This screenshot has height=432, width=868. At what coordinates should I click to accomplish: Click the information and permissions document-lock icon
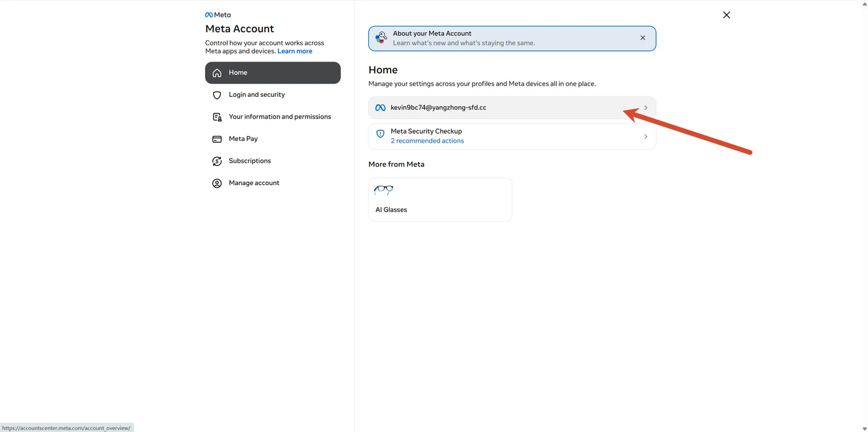pos(217,117)
